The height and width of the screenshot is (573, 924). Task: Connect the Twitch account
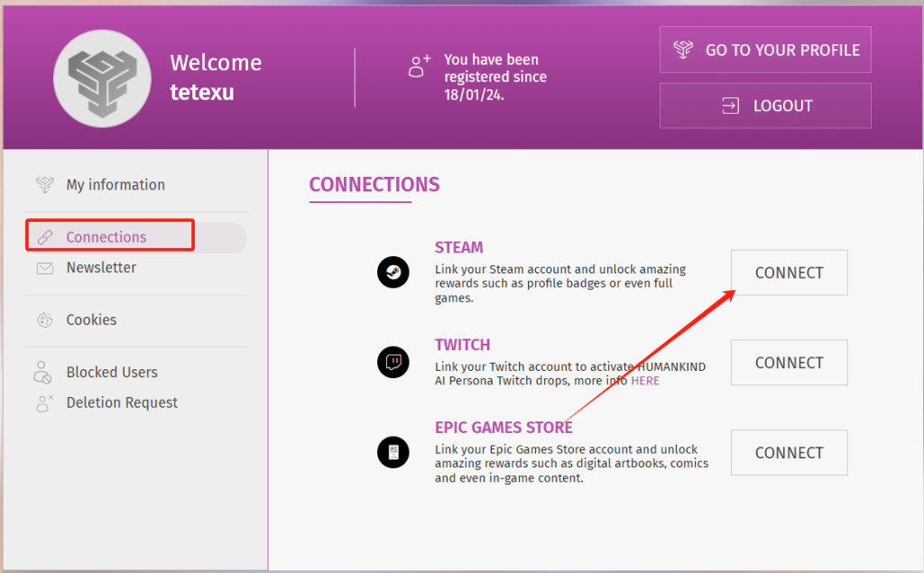click(789, 363)
